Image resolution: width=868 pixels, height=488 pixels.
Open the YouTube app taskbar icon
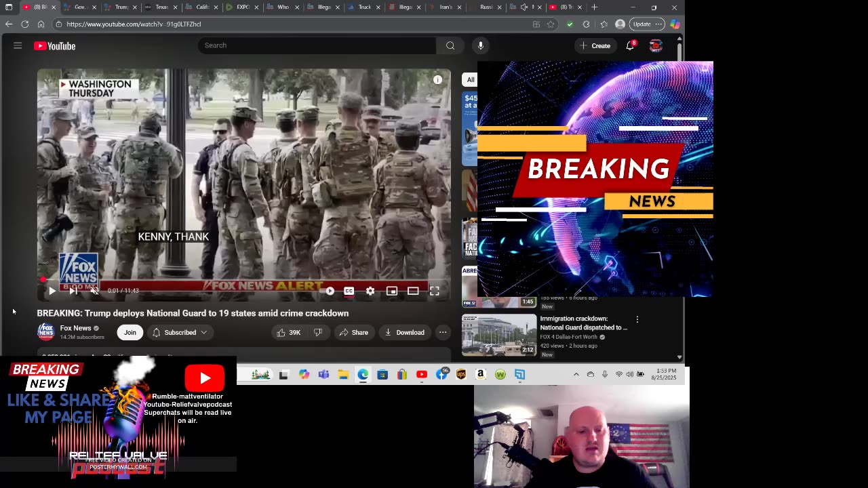[x=422, y=374]
